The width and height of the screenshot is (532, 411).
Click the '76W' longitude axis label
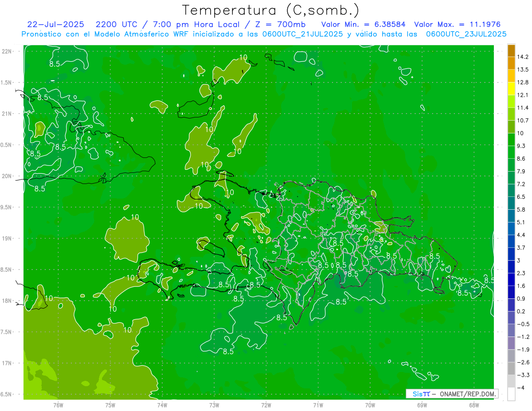pyautogui.click(x=58, y=405)
